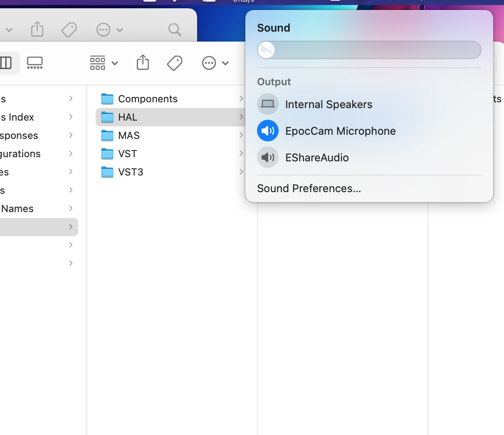Click the MAS folder name
This screenshot has width=504, height=435.
tap(129, 136)
